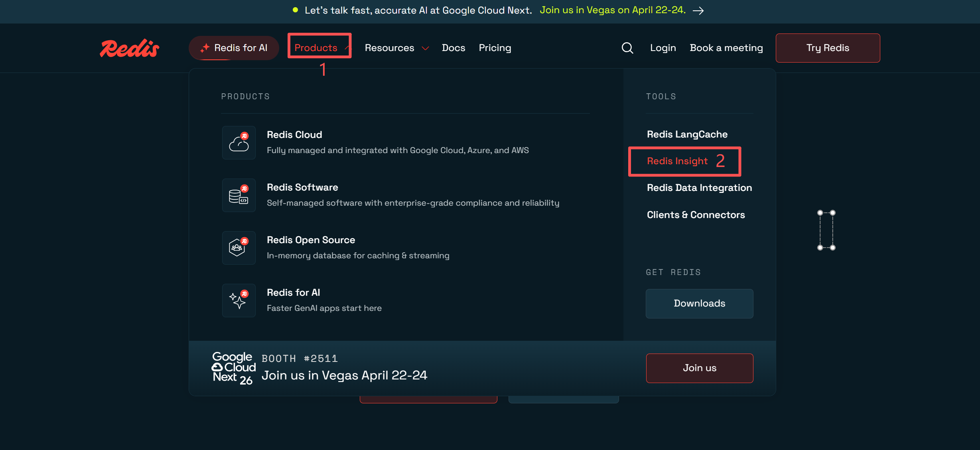Click the Redis Cloud icon
The height and width of the screenshot is (450, 980).
pyautogui.click(x=239, y=143)
